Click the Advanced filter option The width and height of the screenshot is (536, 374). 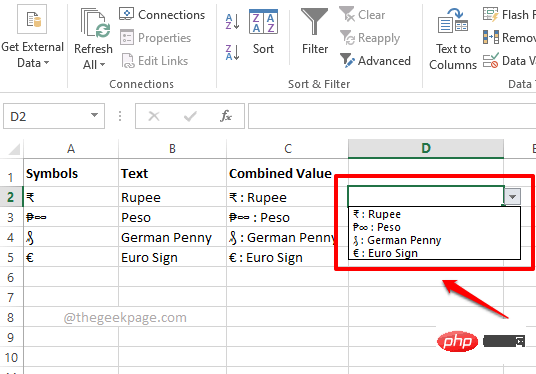pyautogui.click(x=375, y=61)
